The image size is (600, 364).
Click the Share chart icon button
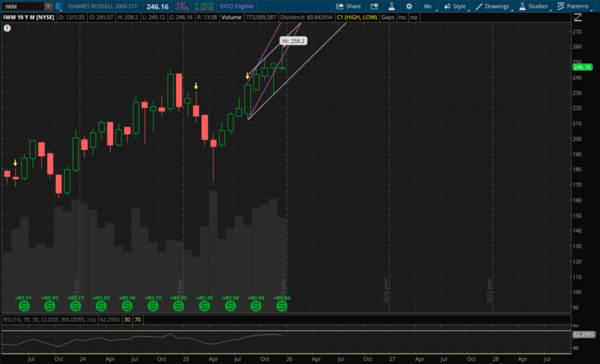[348, 6]
